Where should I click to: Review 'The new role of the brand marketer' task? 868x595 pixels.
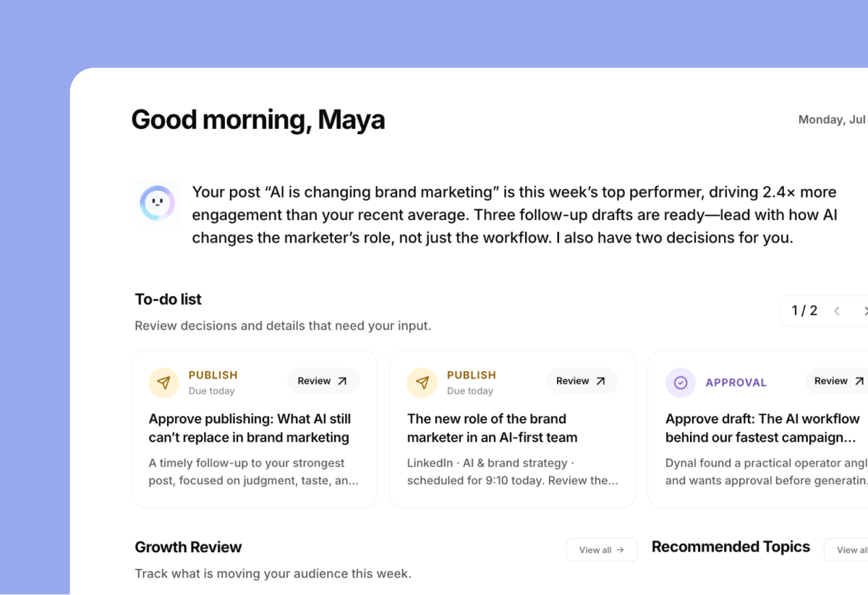(582, 381)
